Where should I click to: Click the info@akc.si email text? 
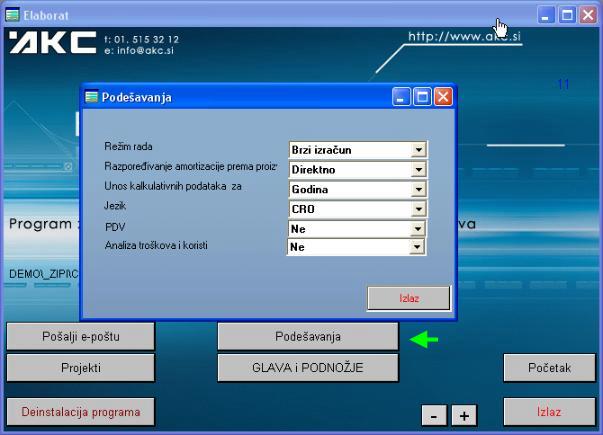[x=145, y=50]
